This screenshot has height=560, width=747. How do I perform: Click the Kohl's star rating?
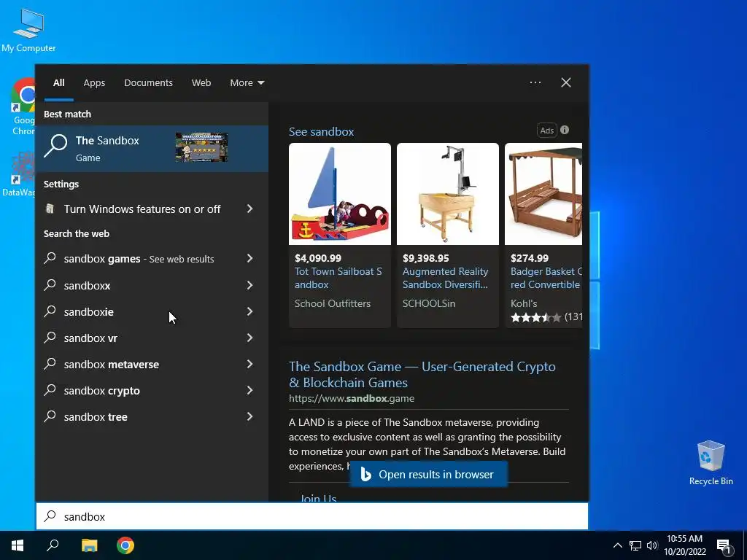point(535,317)
